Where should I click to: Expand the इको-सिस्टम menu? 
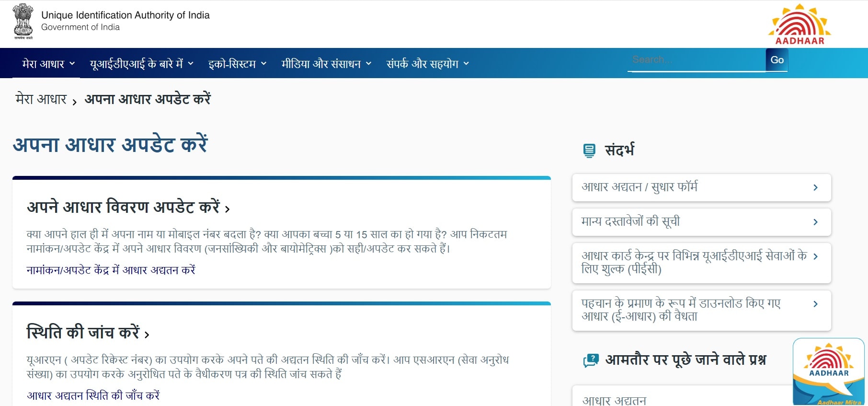(237, 64)
